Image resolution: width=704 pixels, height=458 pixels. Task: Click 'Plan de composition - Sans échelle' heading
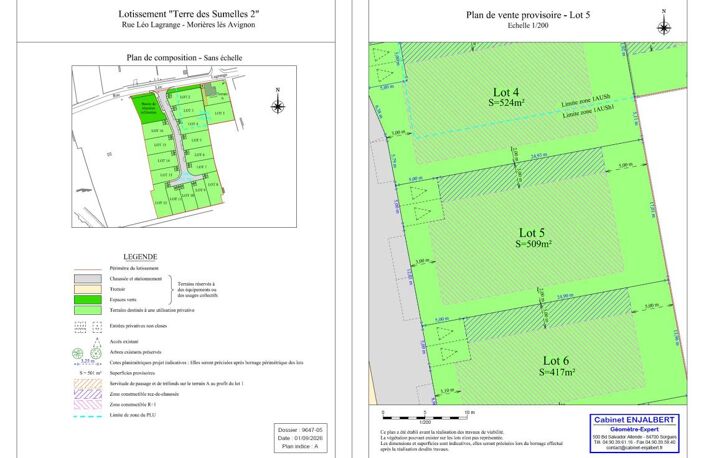pos(184,57)
